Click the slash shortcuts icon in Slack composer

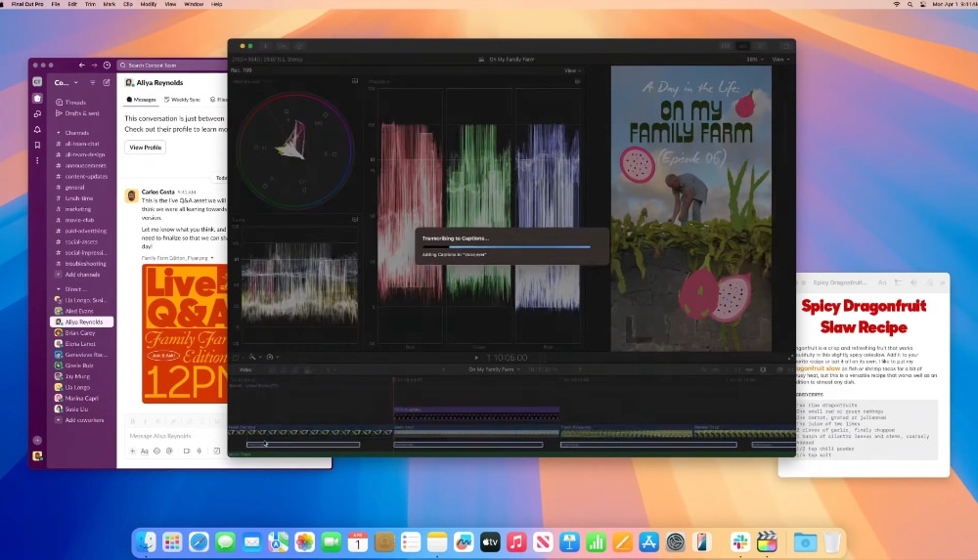pyautogui.click(x=216, y=451)
